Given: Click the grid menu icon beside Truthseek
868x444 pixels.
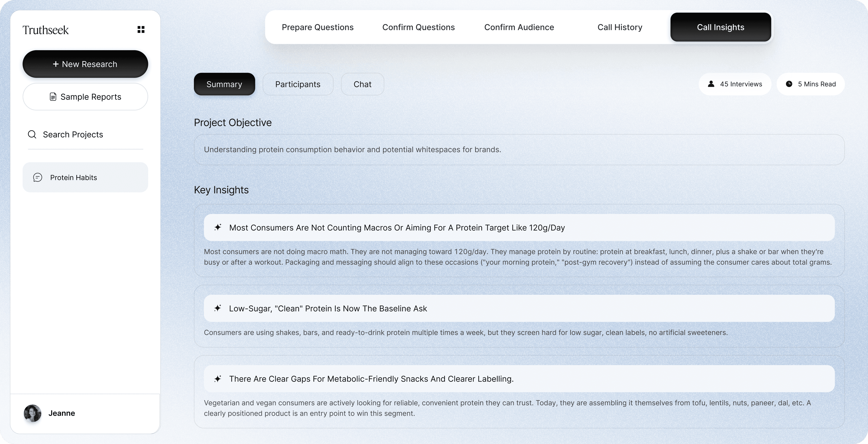Looking at the screenshot, I should [x=141, y=30].
